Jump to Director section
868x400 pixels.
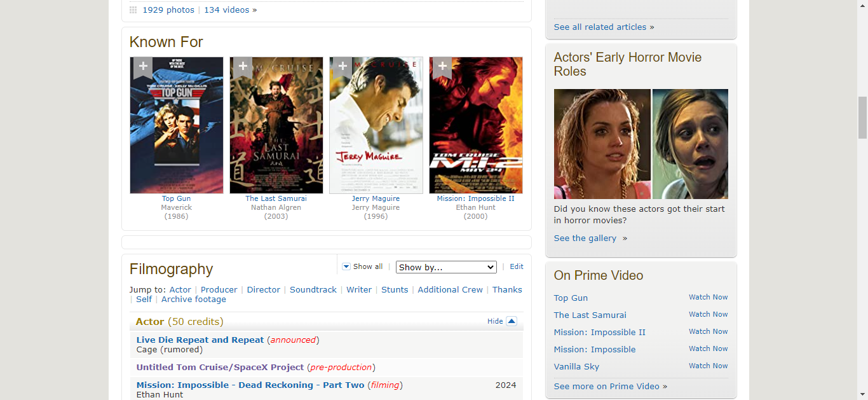(264, 290)
